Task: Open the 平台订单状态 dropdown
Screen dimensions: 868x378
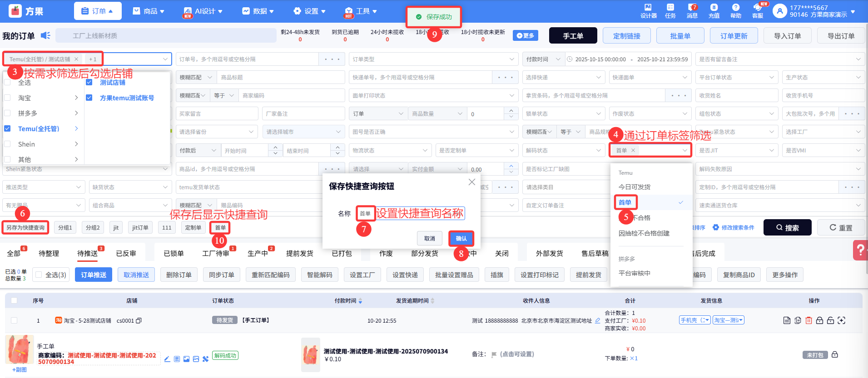Action: pos(736,77)
